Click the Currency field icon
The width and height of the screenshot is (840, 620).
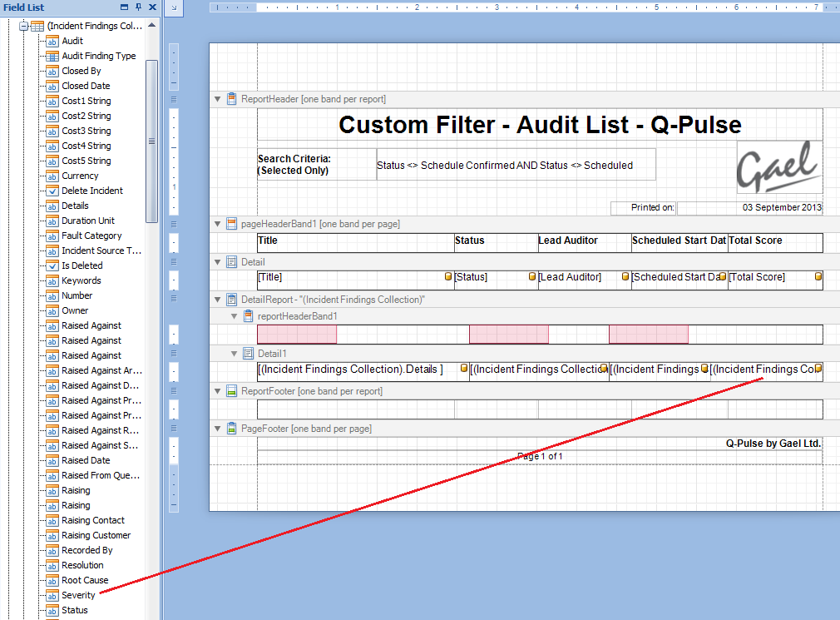[52, 176]
